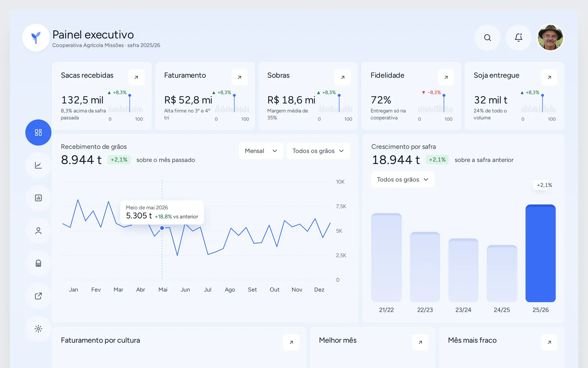The height and width of the screenshot is (368, 588).
Task: Open the user profile photo
Action: click(550, 38)
